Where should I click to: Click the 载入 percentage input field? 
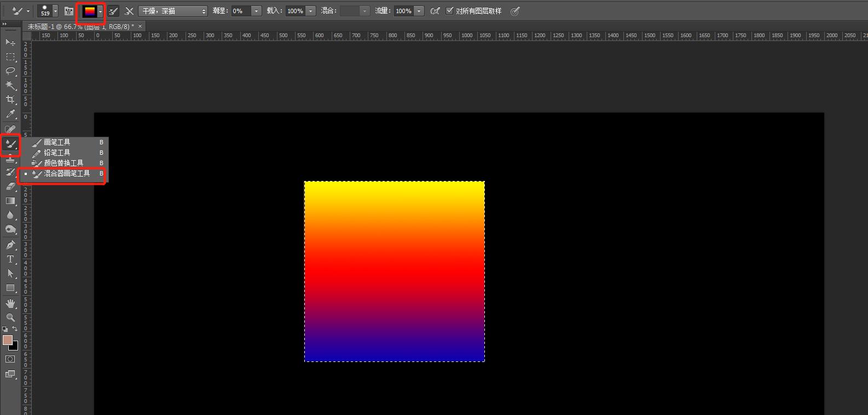point(295,11)
